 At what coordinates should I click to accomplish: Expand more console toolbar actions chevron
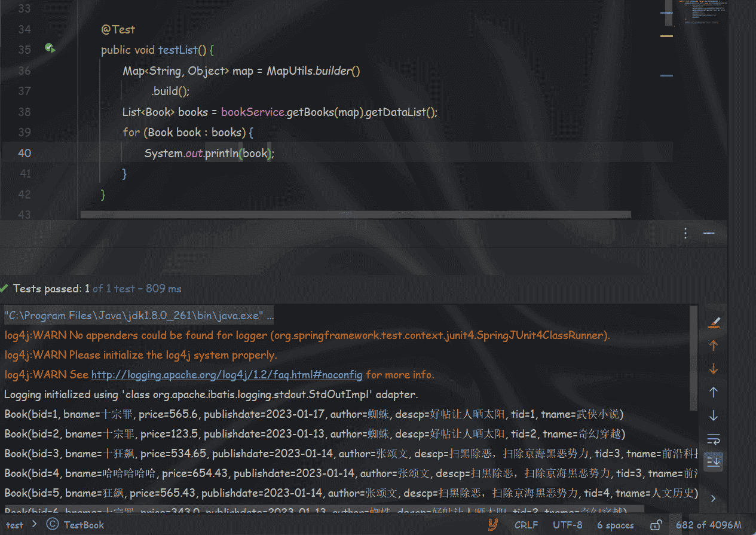pos(713,498)
